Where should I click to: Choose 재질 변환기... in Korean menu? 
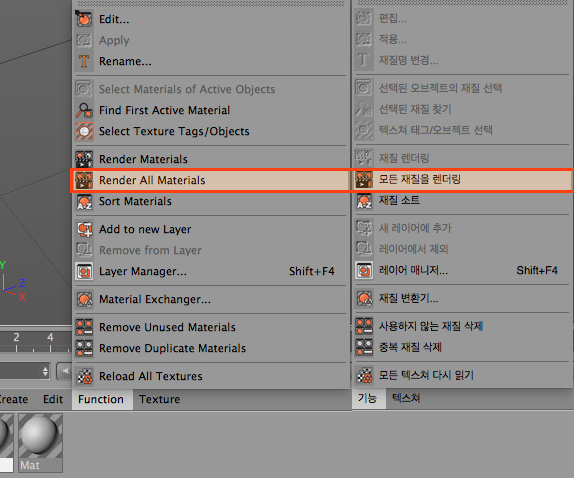[462, 298]
